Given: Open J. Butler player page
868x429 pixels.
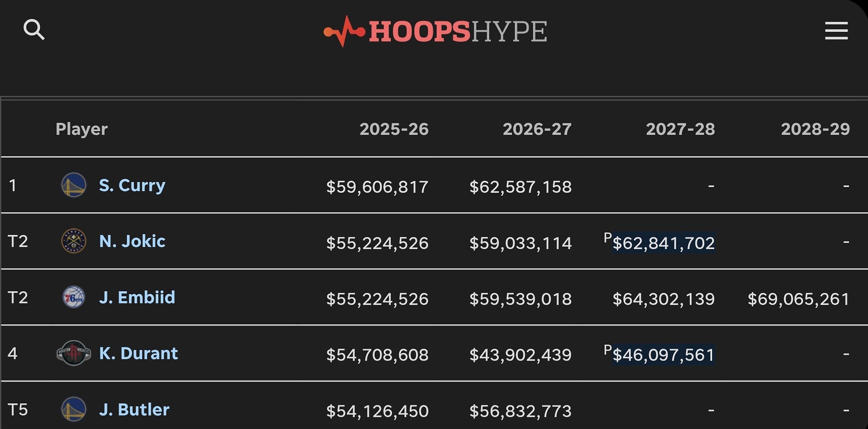Looking at the screenshot, I should (134, 410).
